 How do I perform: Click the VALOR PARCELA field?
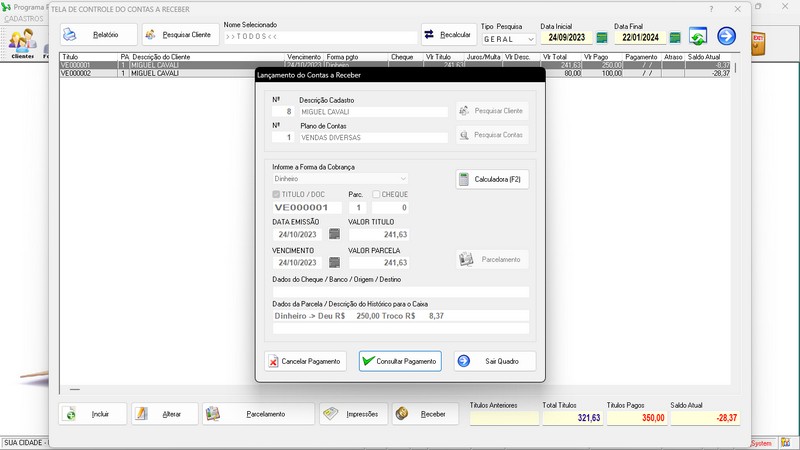[378, 263]
